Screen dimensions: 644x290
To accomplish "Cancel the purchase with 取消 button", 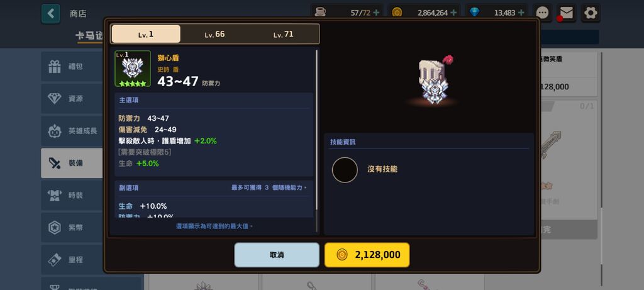I will [277, 255].
